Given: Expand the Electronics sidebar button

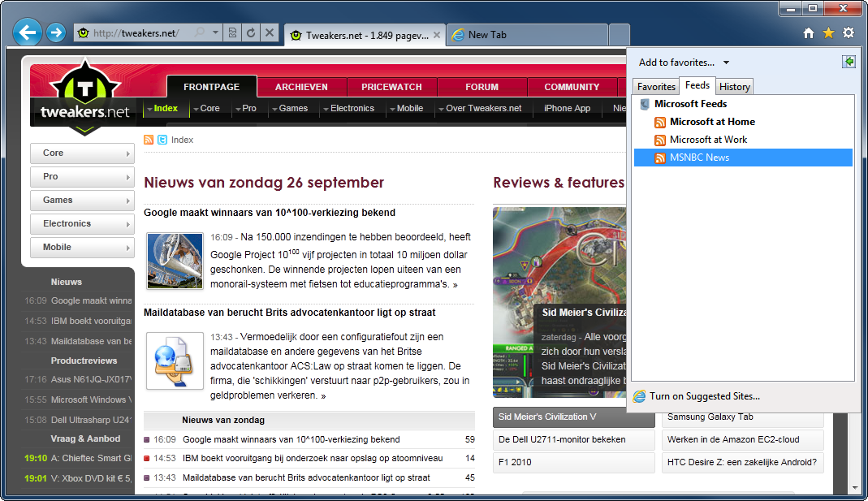Looking at the screenshot, I should tap(82, 223).
